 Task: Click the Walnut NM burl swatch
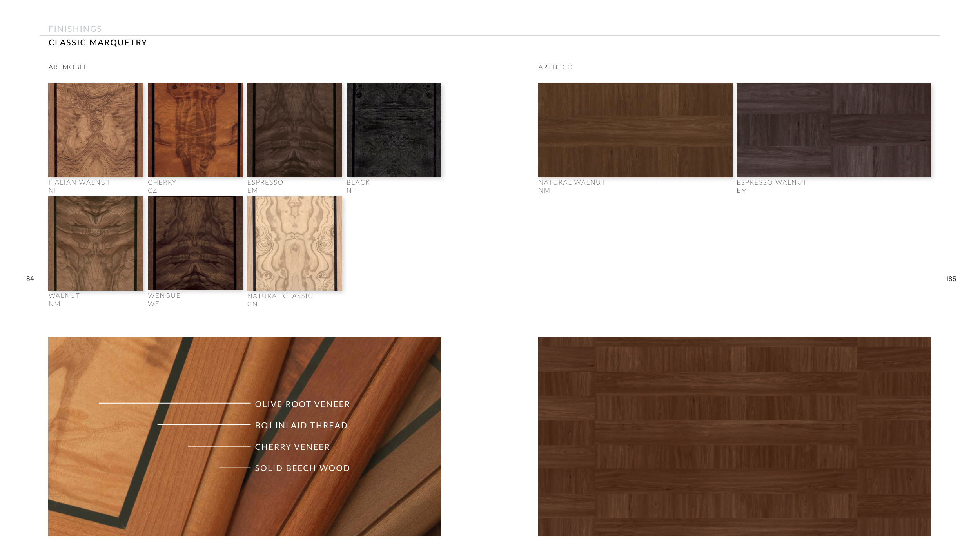(96, 243)
